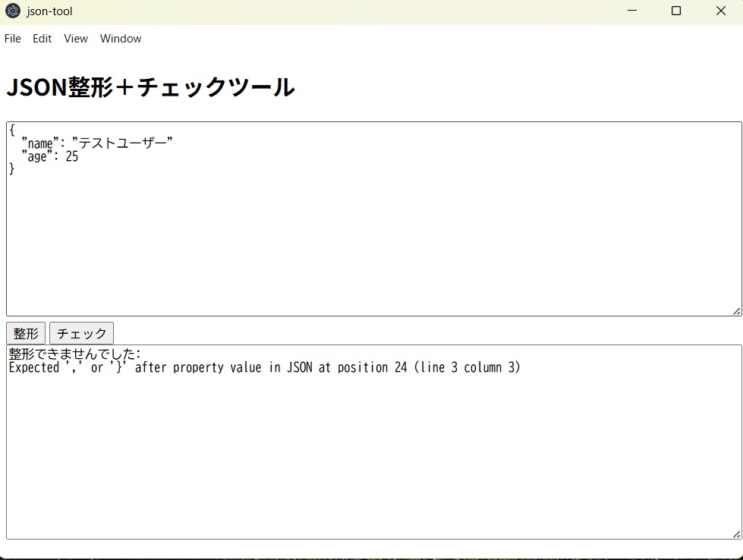743x560 pixels.
Task: Click the チェック check button
Action: coord(81,333)
